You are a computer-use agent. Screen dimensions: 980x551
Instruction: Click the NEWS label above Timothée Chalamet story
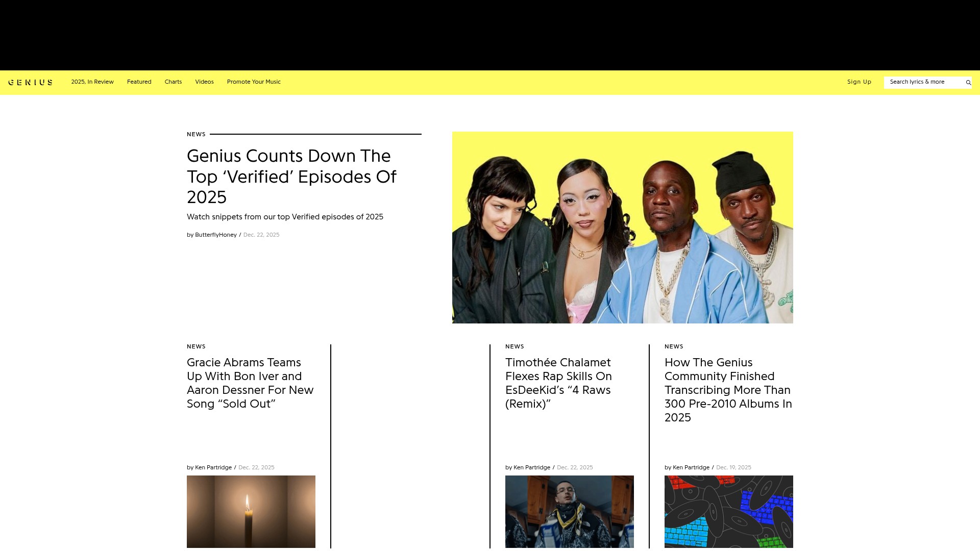point(514,347)
